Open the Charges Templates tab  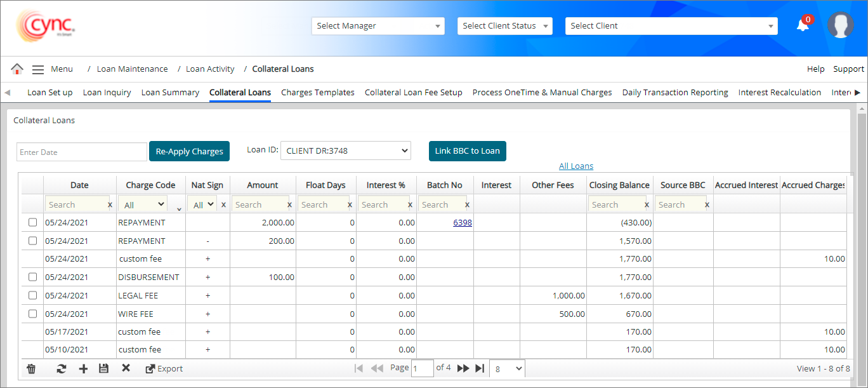317,93
